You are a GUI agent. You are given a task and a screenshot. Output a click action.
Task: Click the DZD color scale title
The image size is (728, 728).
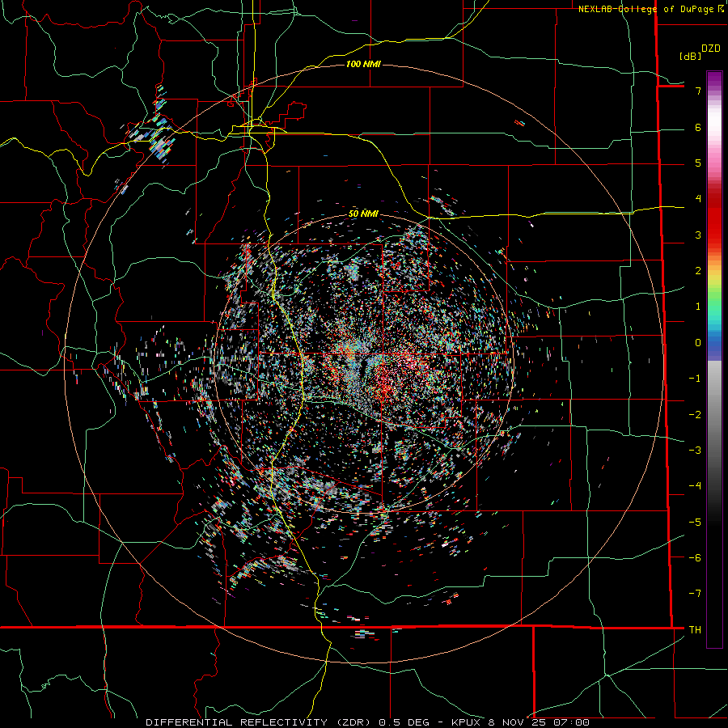pyautogui.click(x=711, y=49)
